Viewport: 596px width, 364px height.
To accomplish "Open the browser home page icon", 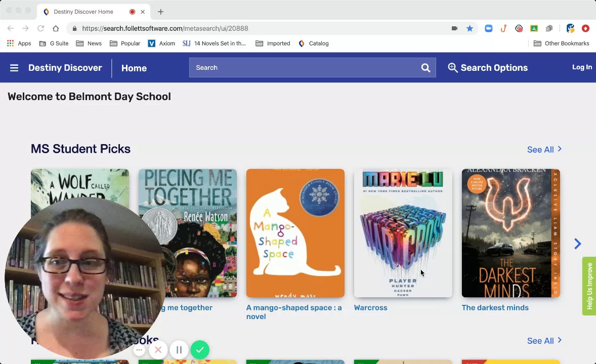I will [56, 28].
